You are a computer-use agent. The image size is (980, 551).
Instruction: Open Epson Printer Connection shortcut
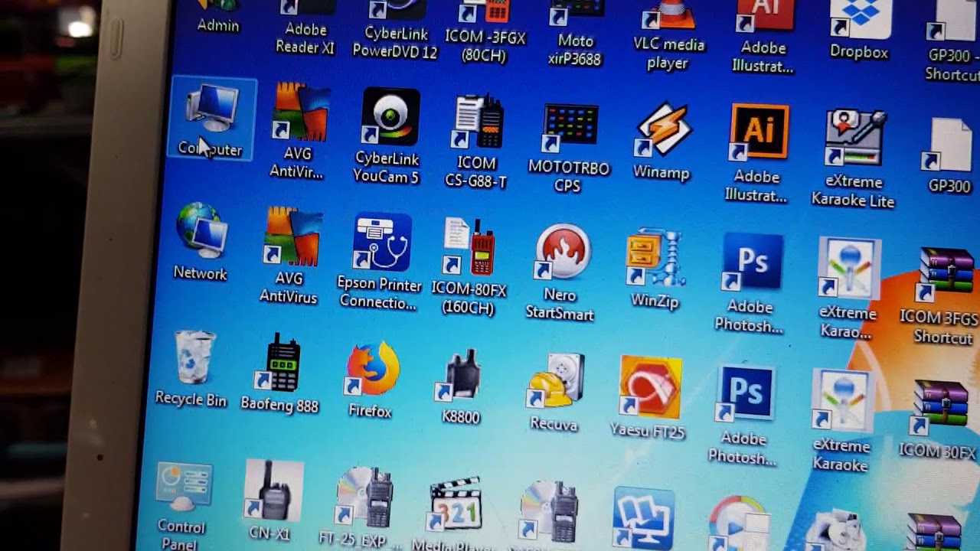pyautogui.click(x=381, y=262)
